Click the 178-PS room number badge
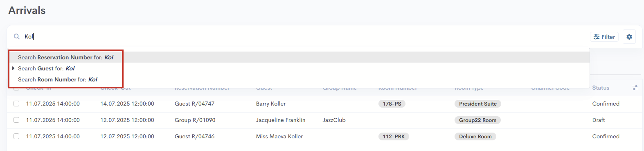644x151 pixels. pyautogui.click(x=392, y=104)
